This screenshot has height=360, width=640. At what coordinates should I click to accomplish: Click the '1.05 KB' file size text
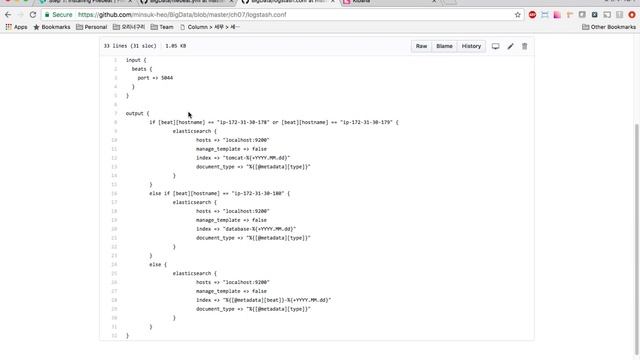(176, 46)
